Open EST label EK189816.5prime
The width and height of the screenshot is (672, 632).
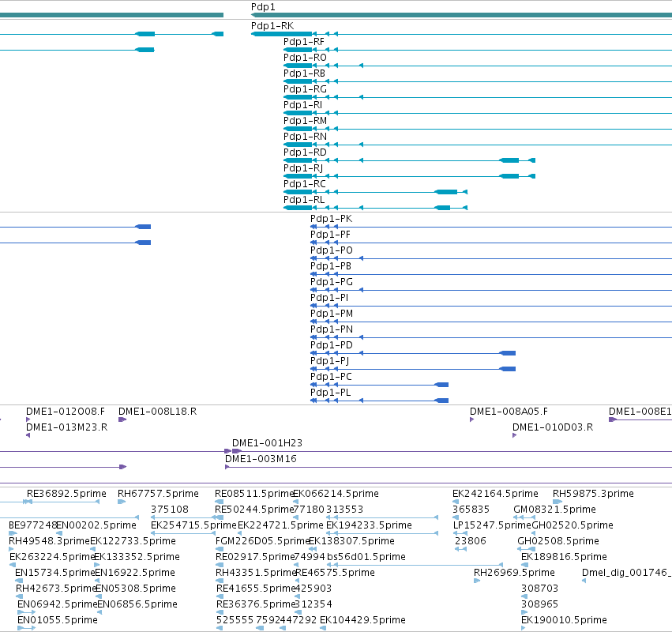coord(564,557)
